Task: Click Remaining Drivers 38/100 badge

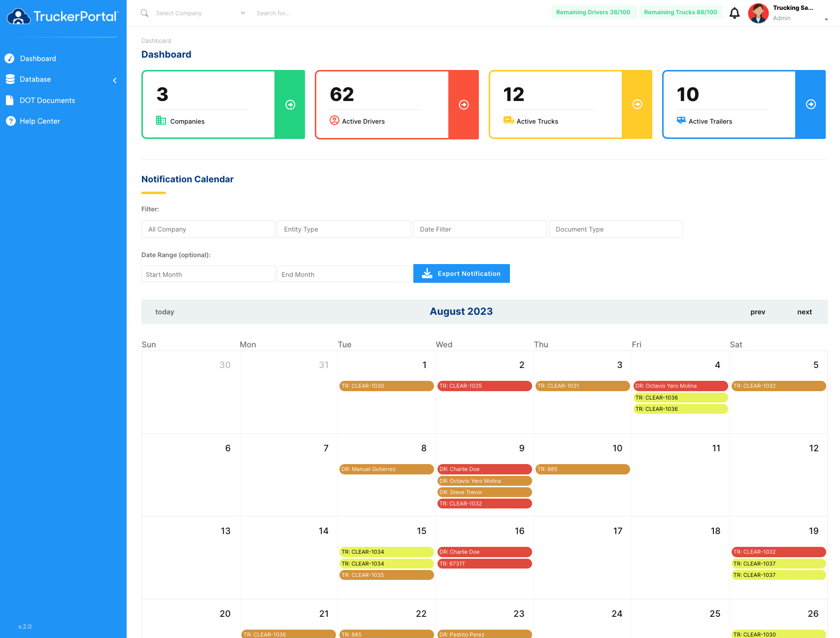Action: click(x=593, y=12)
